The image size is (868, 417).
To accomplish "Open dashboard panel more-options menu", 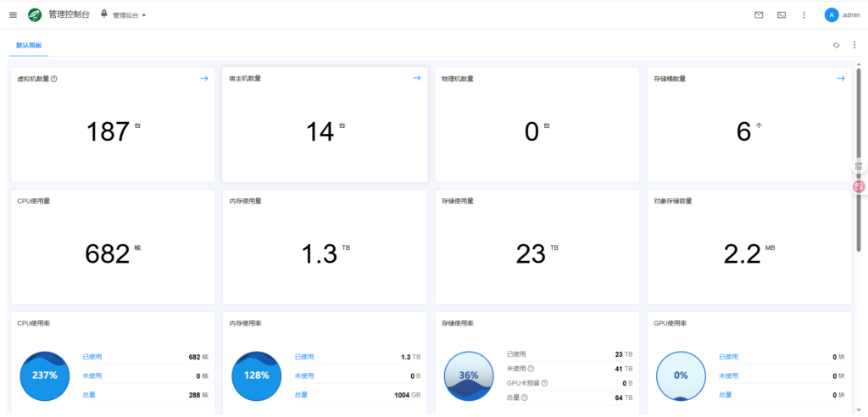I will click(x=854, y=45).
